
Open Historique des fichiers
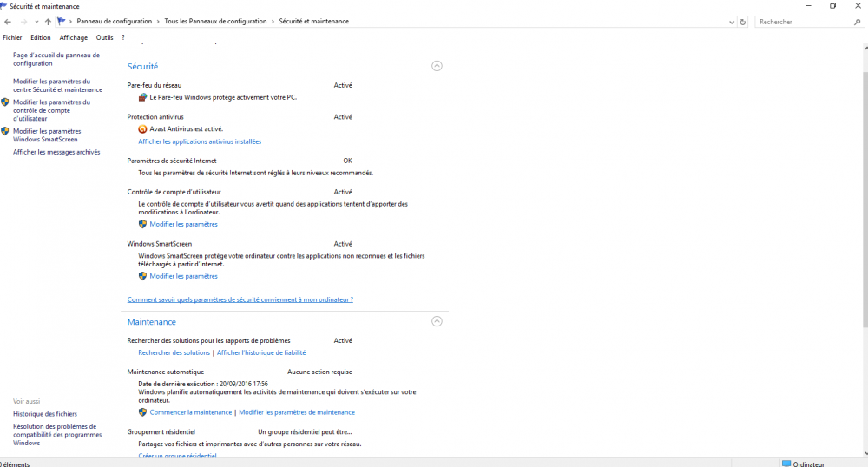tap(45, 414)
